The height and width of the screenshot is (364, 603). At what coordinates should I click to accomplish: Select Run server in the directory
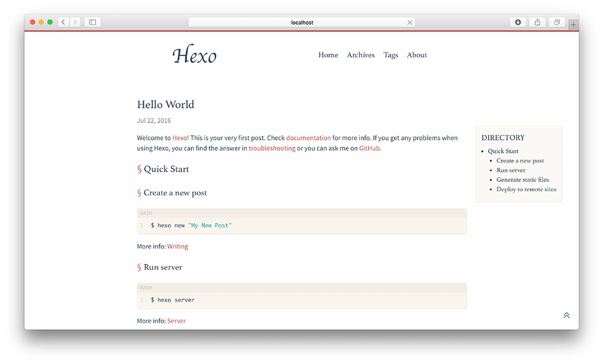point(511,170)
